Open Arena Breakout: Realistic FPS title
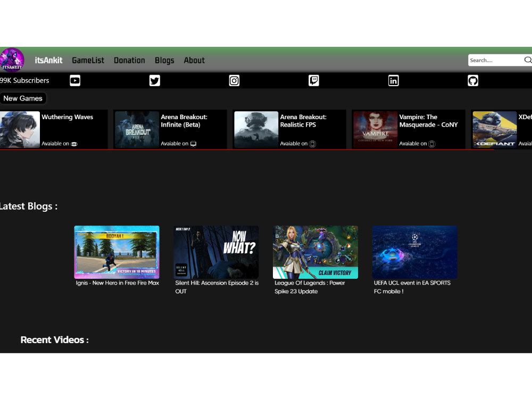This screenshot has width=532, height=399. coord(303,121)
